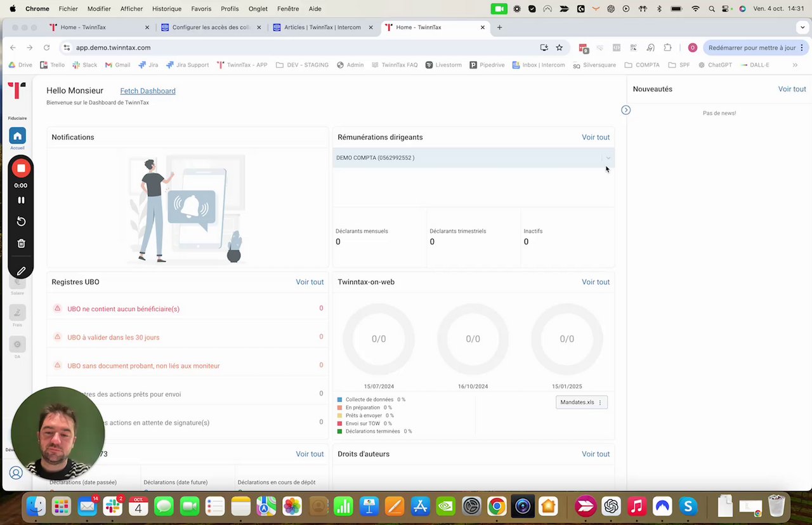
Task: Open a new Chrome tab
Action: click(x=499, y=27)
